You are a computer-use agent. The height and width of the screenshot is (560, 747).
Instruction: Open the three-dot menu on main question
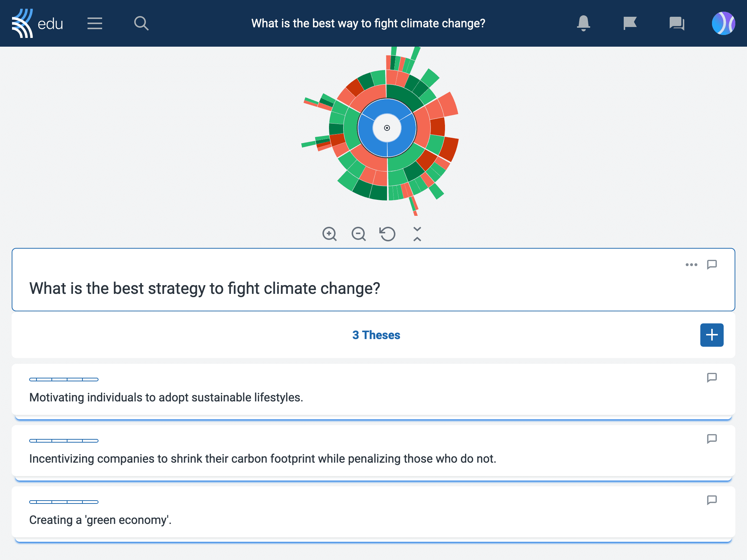click(x=691, y=265)
